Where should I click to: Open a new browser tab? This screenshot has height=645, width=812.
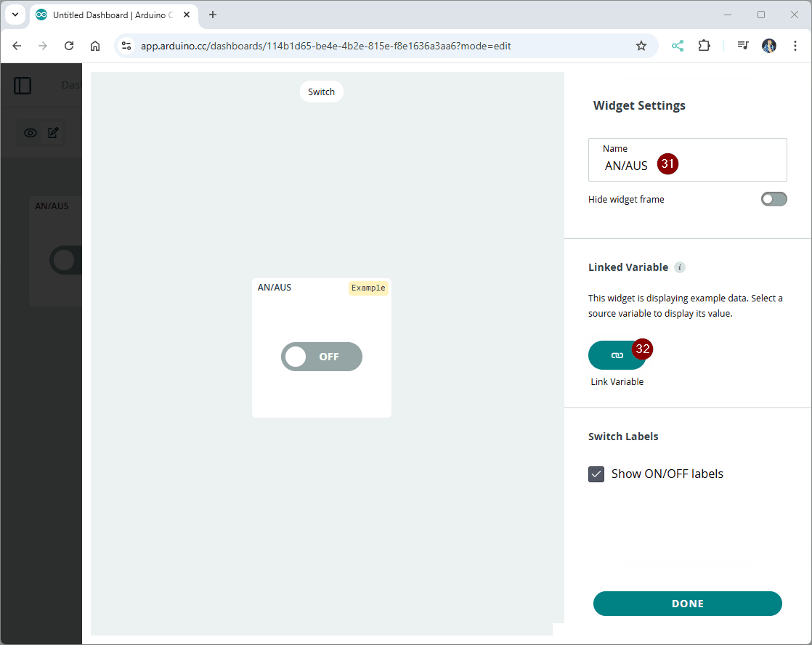coord(213,15)
